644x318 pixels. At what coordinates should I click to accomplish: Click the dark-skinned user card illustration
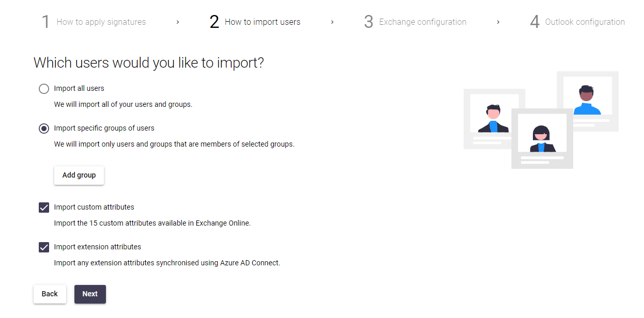click(x=588, y=101)
